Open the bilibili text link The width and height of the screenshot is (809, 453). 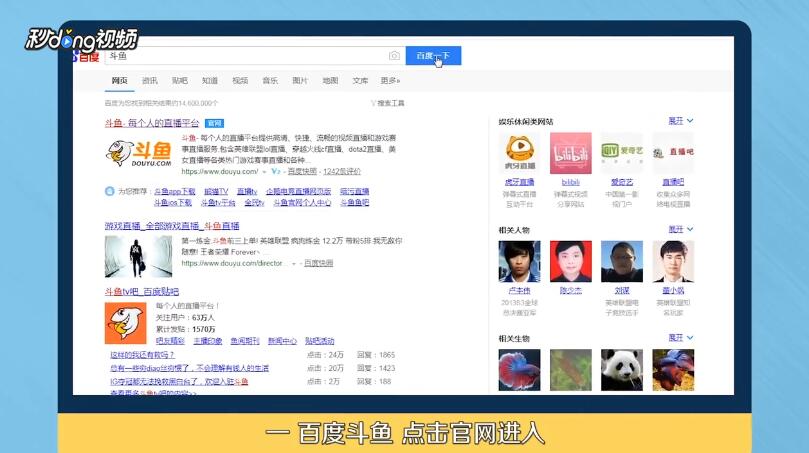point(571,182)
